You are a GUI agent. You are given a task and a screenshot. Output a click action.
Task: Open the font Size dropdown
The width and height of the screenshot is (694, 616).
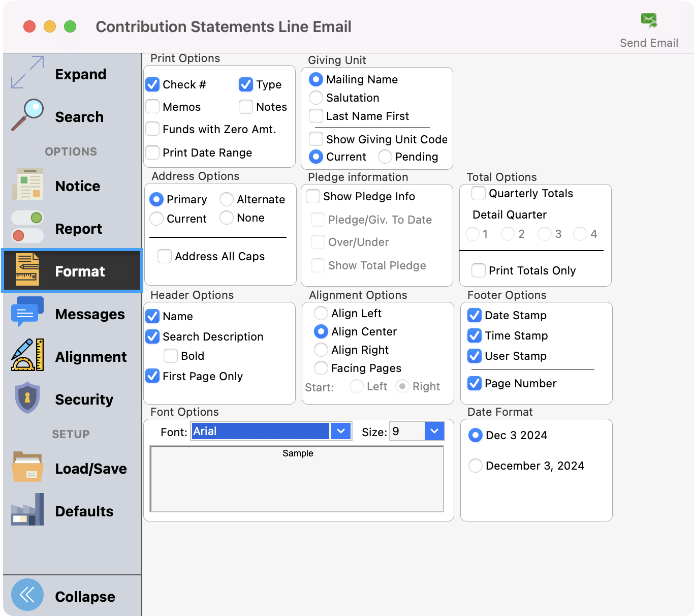(434, 432)
